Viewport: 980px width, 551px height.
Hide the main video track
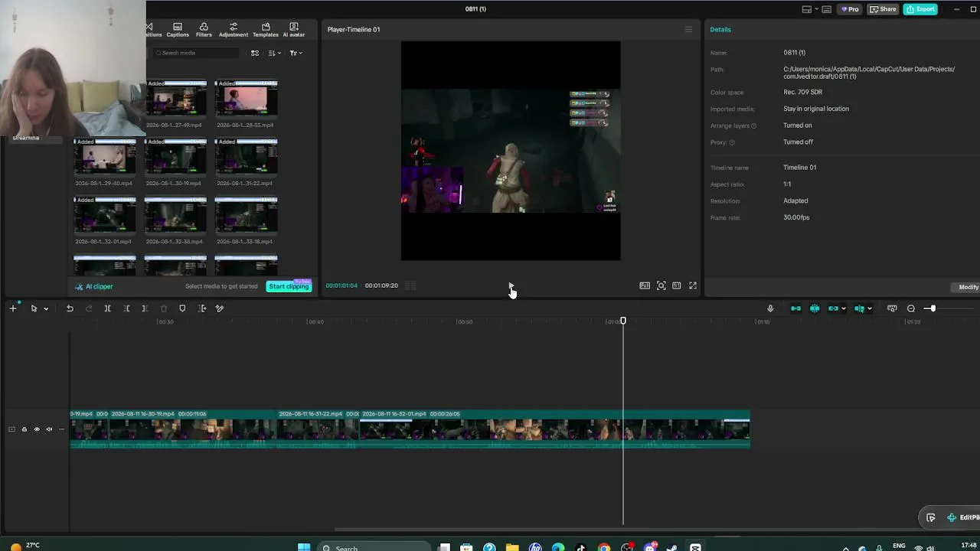37,429
